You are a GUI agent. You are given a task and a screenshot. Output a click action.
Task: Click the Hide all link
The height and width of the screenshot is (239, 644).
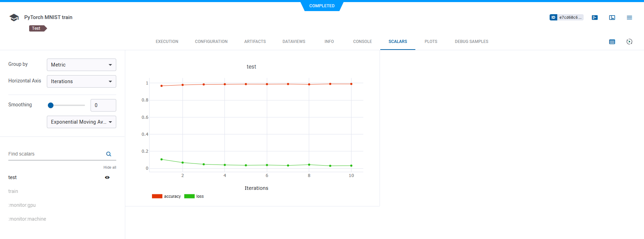tap(110, 167)
